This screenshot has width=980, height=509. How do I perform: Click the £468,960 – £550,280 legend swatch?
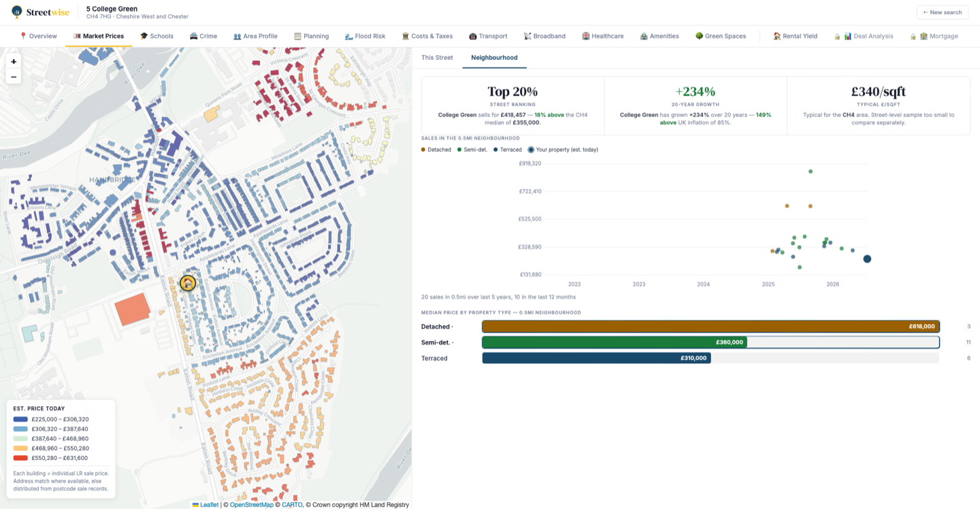(x=20, y=448)
